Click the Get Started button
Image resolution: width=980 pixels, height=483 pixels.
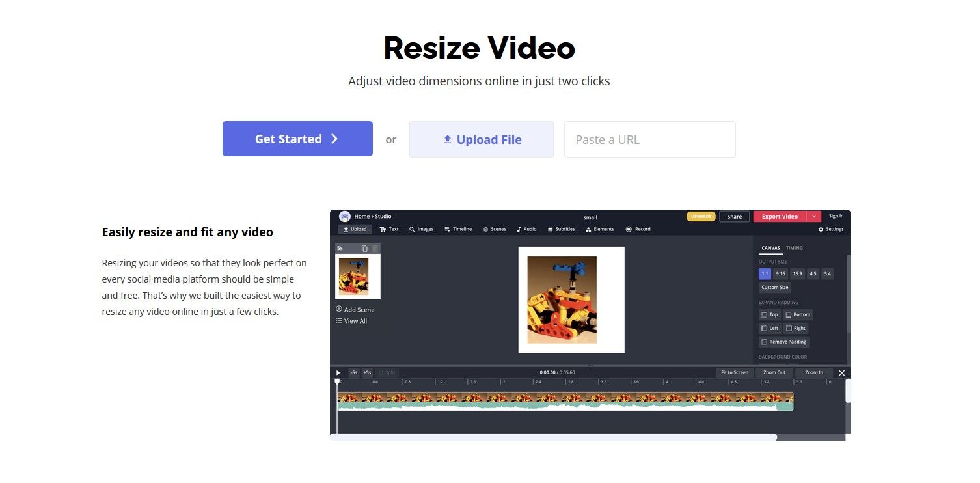(297, 139)
